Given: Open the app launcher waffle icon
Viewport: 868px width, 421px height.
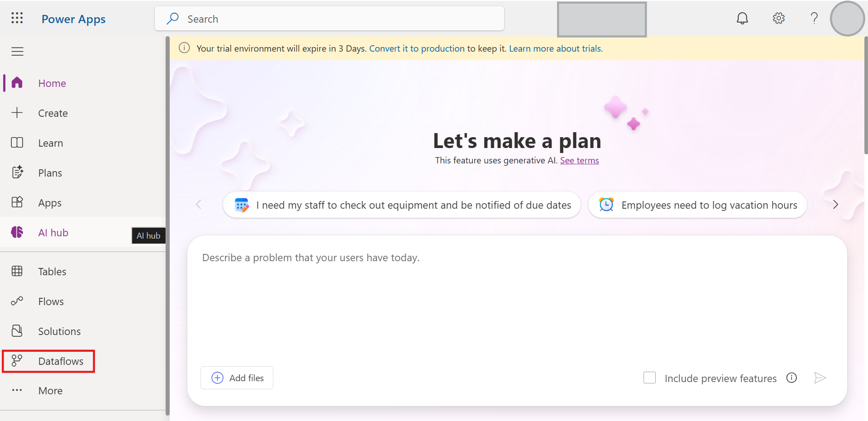Looking at the screenshot, I should coord(17,18).
